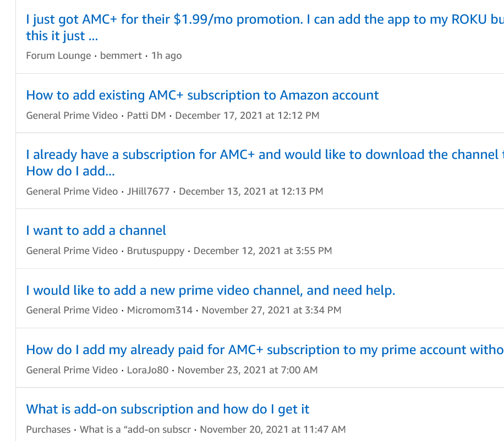Open thread about already paid AMC+ subscription
Image resolution: width=504 pixels, height=441 pixels.
coord(264,350)
